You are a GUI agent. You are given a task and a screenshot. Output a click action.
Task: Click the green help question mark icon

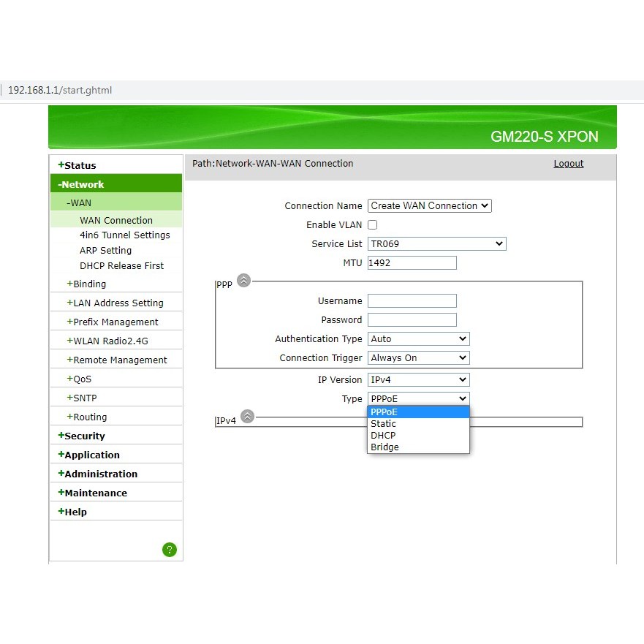click(x=170, y=550)
